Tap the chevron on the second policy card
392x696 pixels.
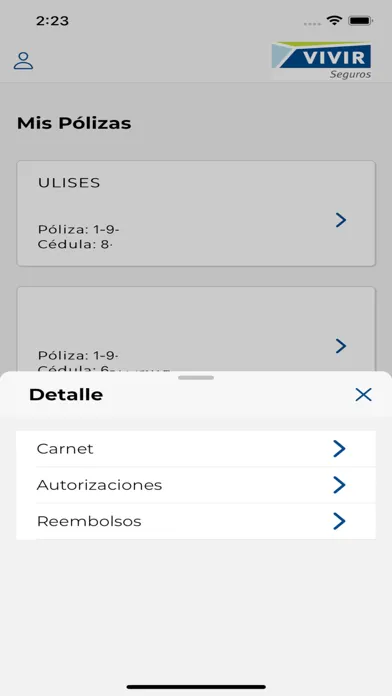click(x=341, y=346)
